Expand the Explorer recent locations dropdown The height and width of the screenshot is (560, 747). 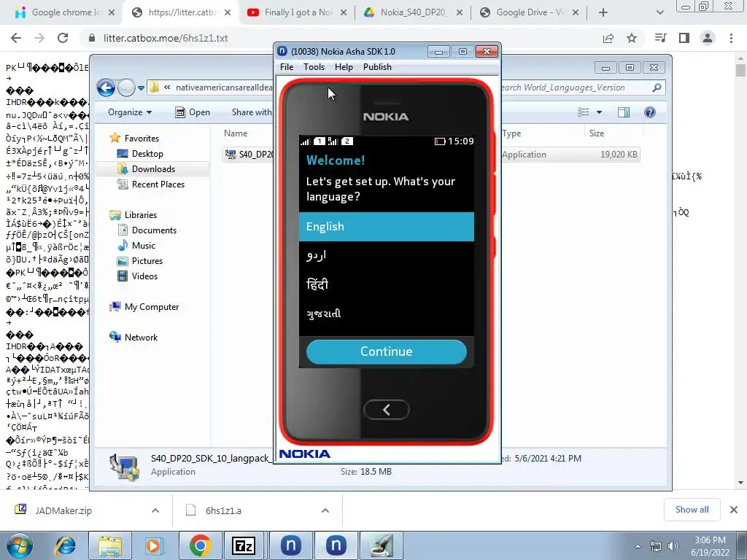tap(141, 88)
